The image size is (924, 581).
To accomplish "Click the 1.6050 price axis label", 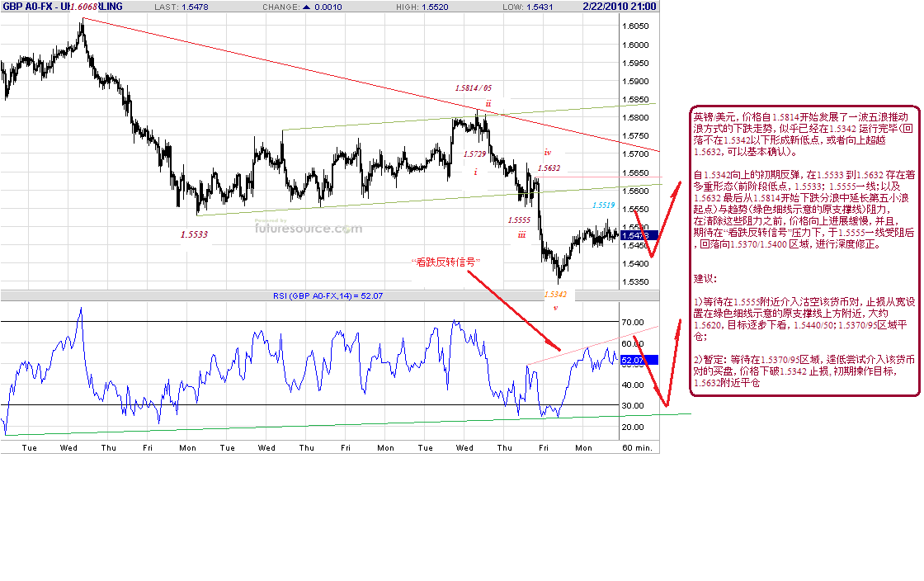I will [x=635, y=26].
